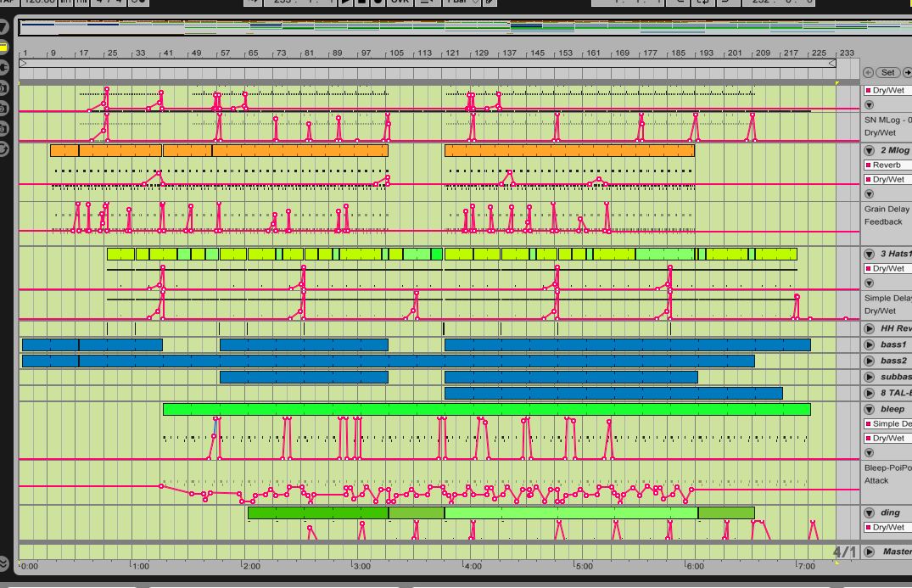Collapse the 2 Mlog track
912x588 pixels.
869,150
